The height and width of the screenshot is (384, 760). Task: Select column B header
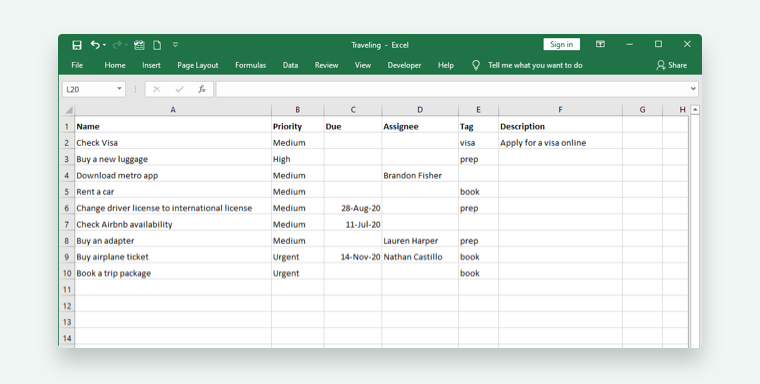point(298,110)
